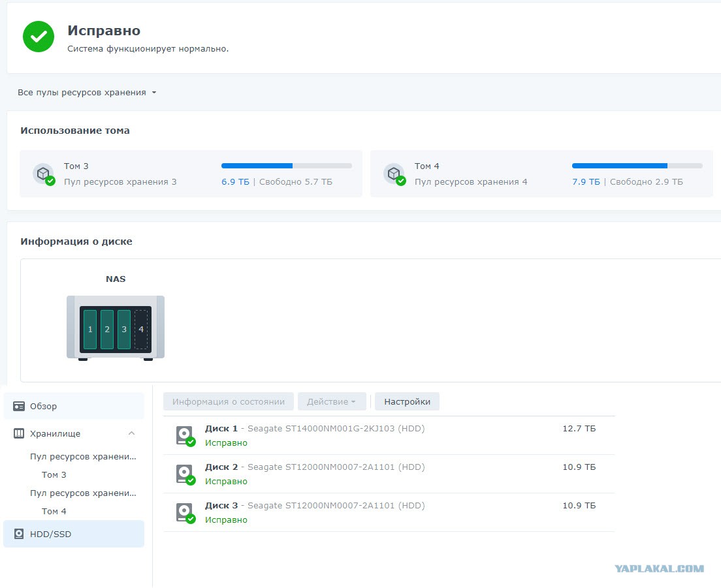The height and width of the screenshot is (588, 721).
Task: Click the Том 4 volume cube icon
Action: point(394,174)
